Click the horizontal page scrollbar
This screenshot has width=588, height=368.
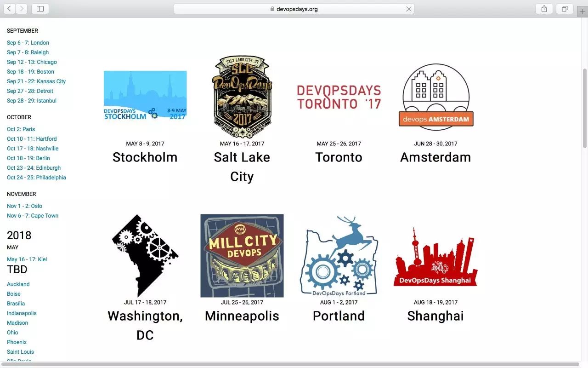[290, 364]
